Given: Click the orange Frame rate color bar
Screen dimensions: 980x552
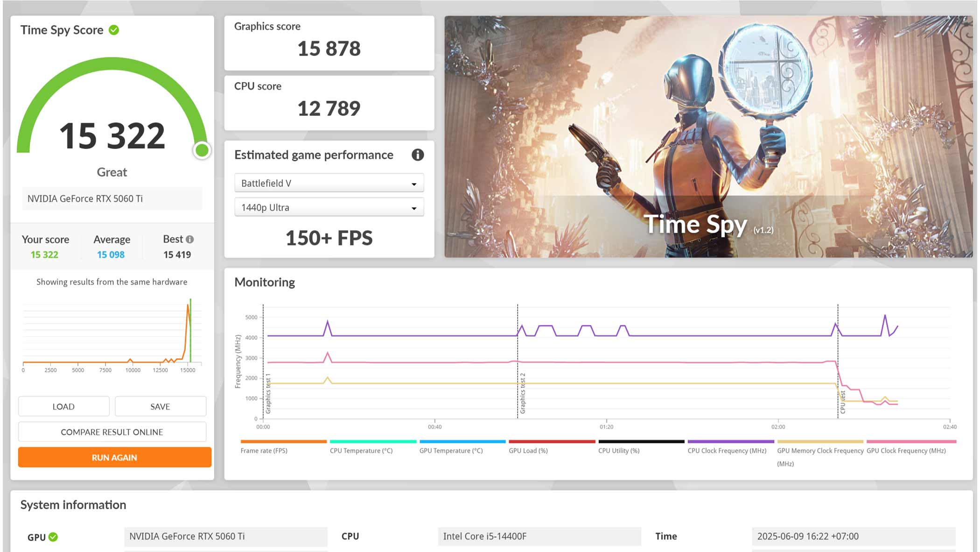Looking at the screenshot, I should pos(284,441).
